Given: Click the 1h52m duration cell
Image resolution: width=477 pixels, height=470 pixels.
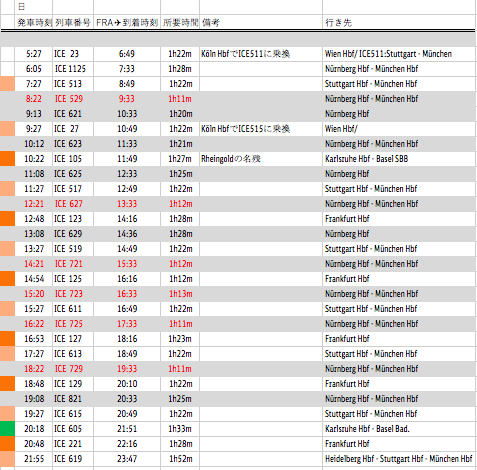Looking at the screenshot, I should coord(180,459).
